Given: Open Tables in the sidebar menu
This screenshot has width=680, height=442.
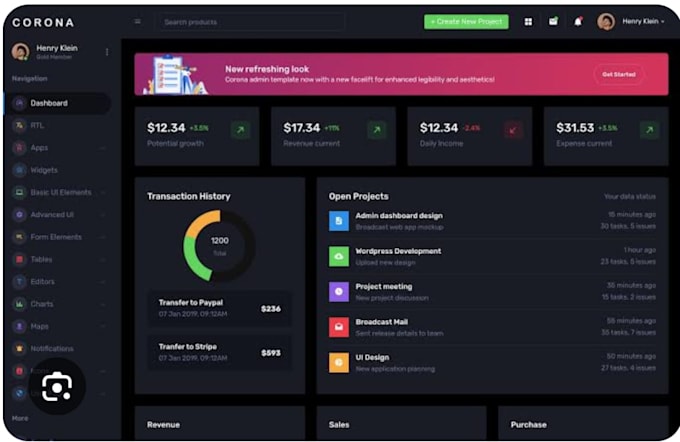Looking at the screenshot, I should (x=41, y=259).
